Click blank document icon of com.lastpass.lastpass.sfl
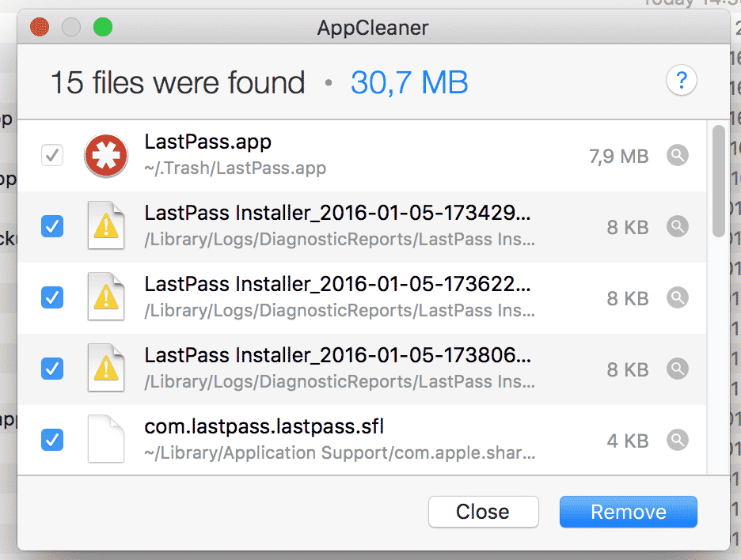The width and height of the screenshot is (741, 560). point(106,439)
